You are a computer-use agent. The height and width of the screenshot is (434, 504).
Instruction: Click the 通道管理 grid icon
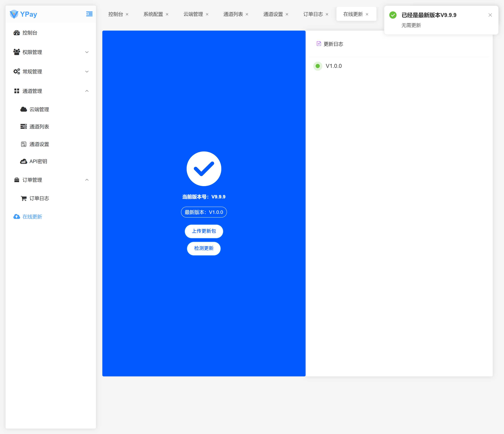pyautogui.click(x=17, y=91)
